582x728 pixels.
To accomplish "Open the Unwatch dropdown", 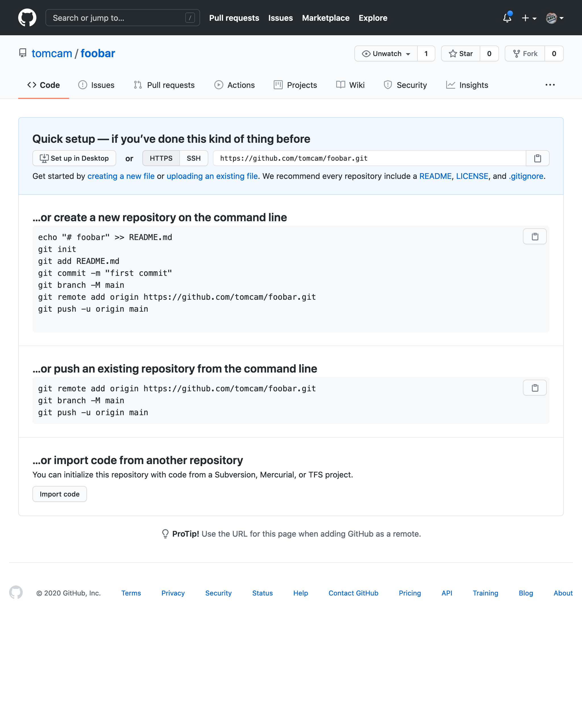I will tap(385, 53).
